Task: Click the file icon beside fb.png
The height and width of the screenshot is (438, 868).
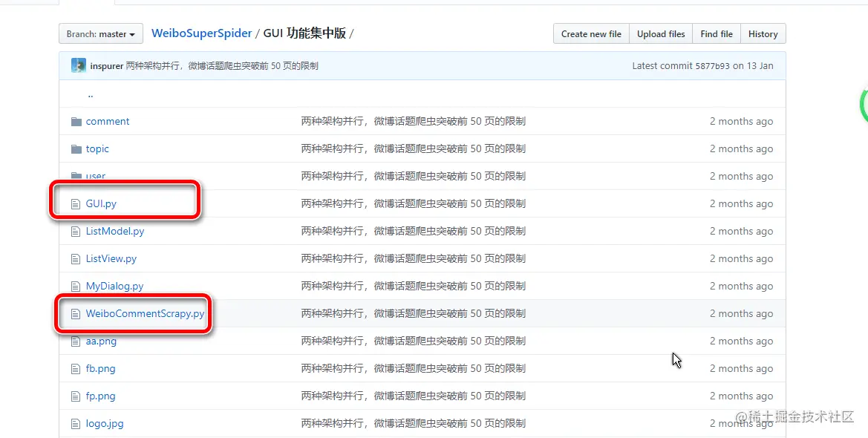Action: coord(76,369)
